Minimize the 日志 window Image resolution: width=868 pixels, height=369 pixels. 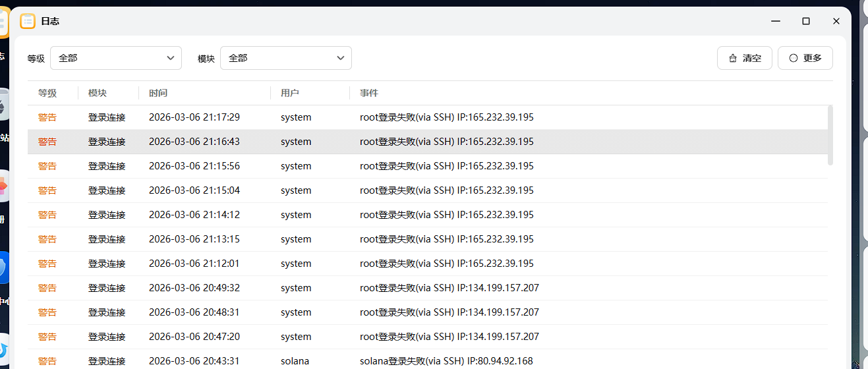pos(776,21)
